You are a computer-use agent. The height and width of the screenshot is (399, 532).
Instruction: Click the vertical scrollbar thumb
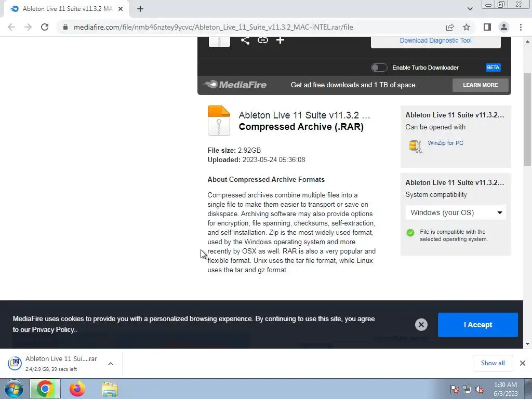tap(528, 119)
